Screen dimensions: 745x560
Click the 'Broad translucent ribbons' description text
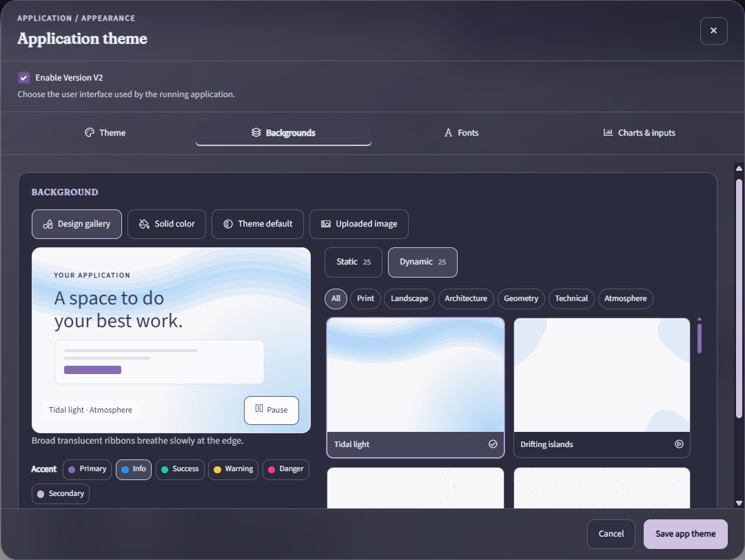[137, 441]
